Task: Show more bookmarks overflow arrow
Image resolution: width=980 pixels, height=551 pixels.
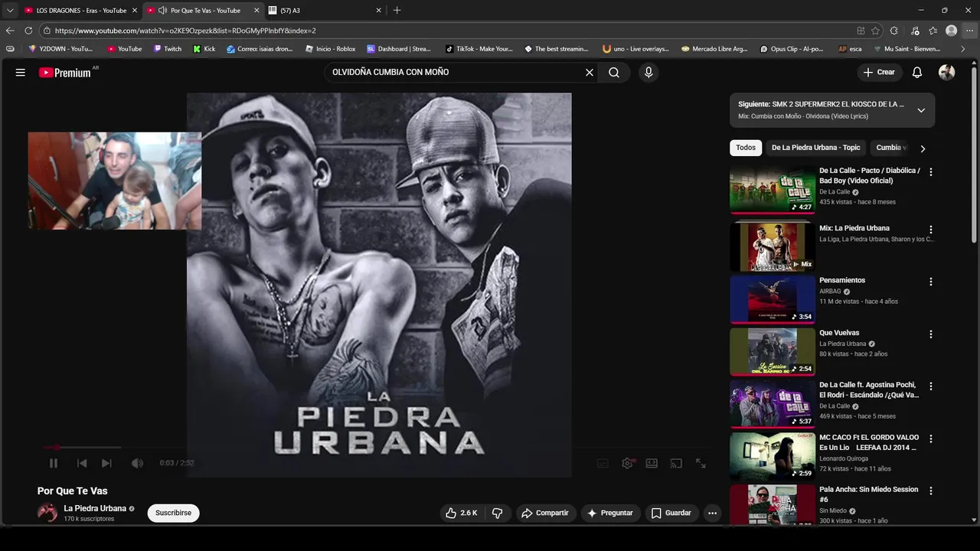Action: click(x=963, y=49)
